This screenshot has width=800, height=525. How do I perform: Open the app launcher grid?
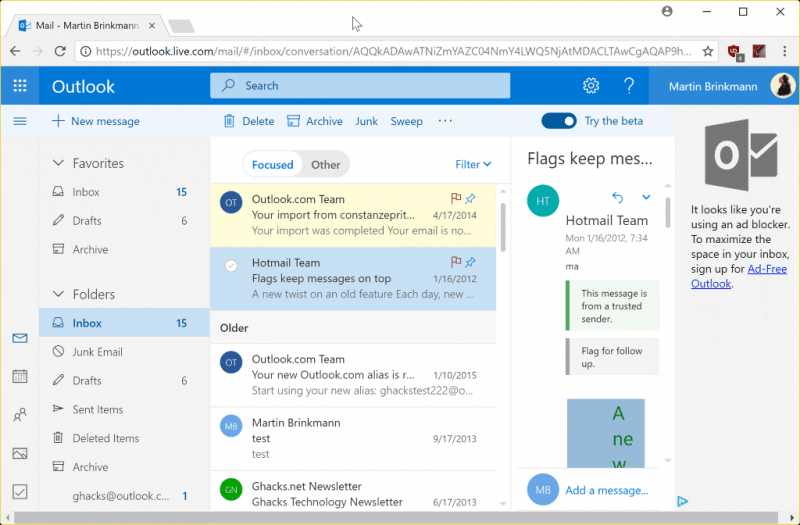(20, 86)
